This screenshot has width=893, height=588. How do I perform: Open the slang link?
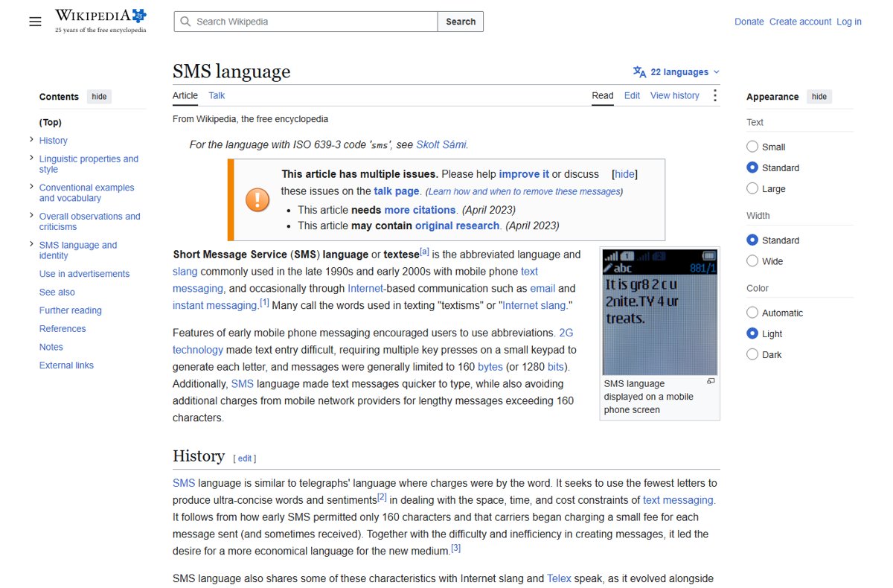(x=185, y=271)
